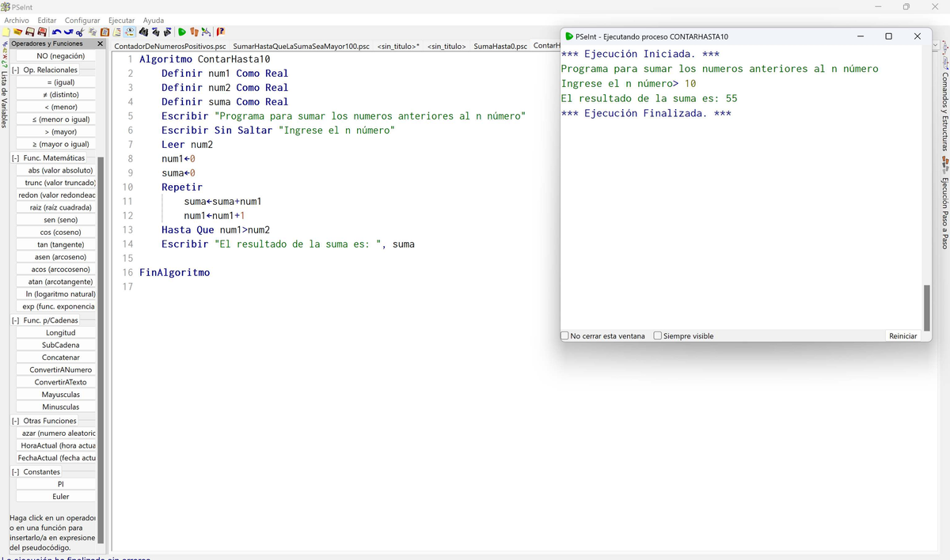This screenshot has height=560, width=950.
Task: Click the Undo arrow in toolbar
Action: click(x=55, y=32)
